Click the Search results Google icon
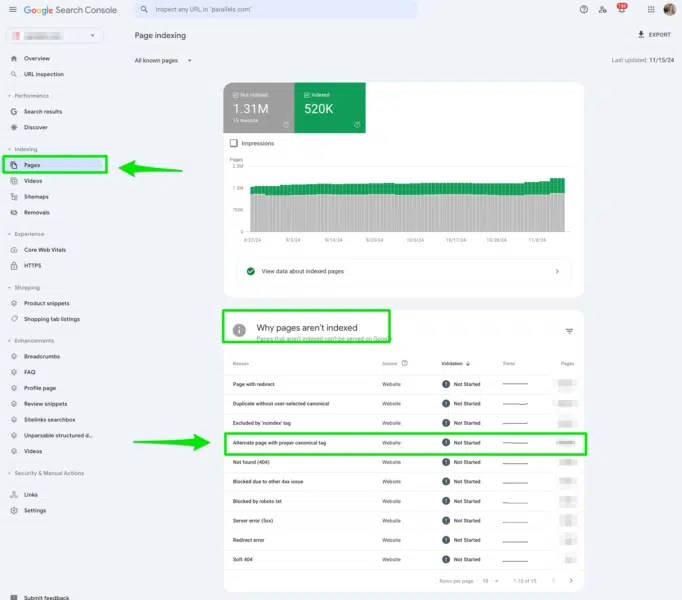This screenshot has width=682, height=600. click(14, 112)
